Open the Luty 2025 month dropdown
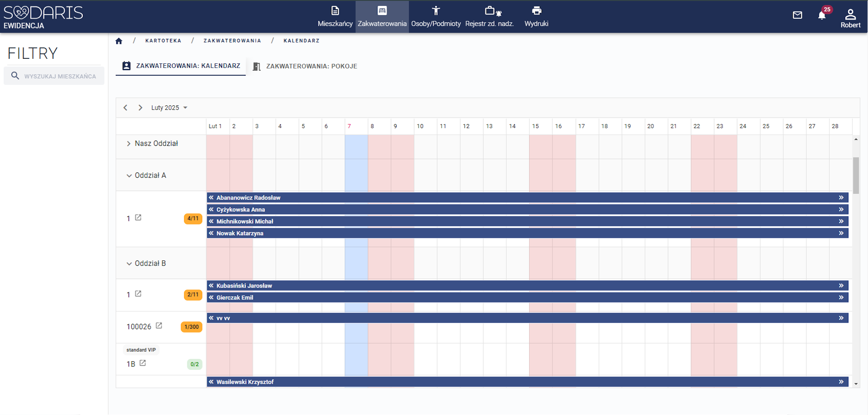 (x=169, y=108)
